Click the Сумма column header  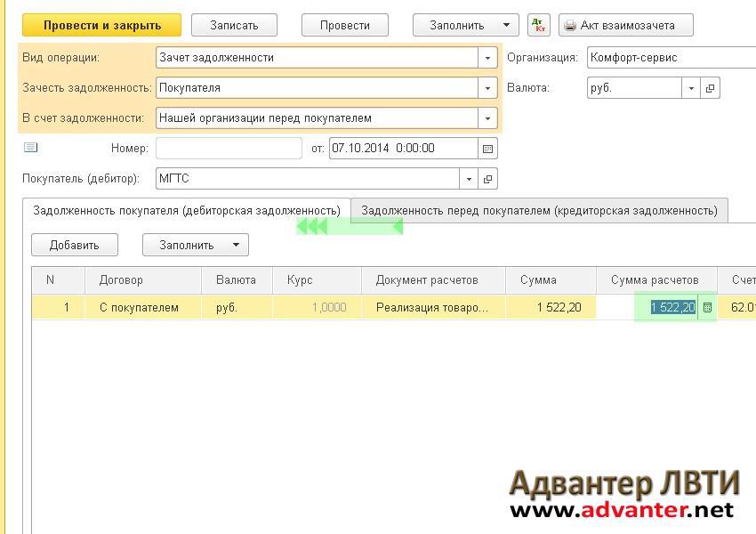click(x=551, y=280)
